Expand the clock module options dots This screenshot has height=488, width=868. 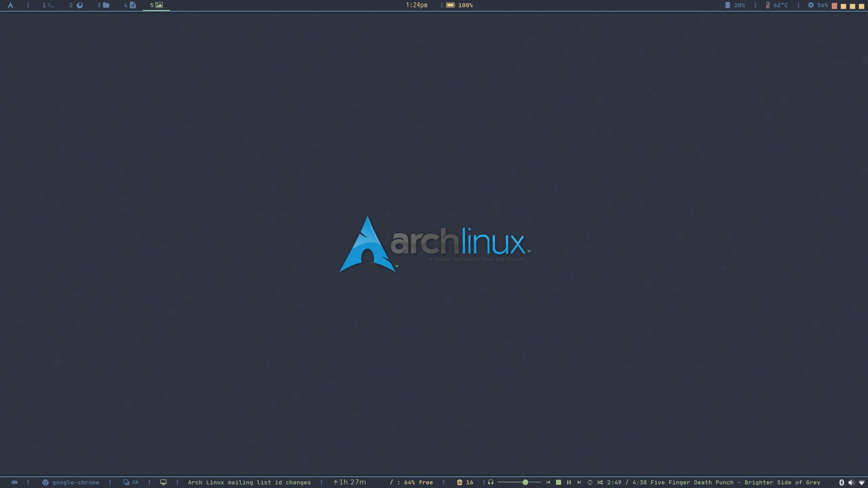(x=441, y=5)
